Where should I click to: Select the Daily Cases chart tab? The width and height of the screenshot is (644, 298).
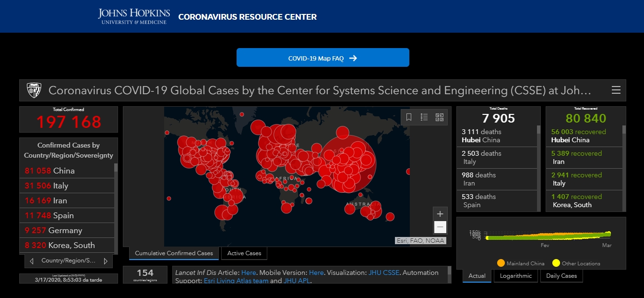click(561, 276)
